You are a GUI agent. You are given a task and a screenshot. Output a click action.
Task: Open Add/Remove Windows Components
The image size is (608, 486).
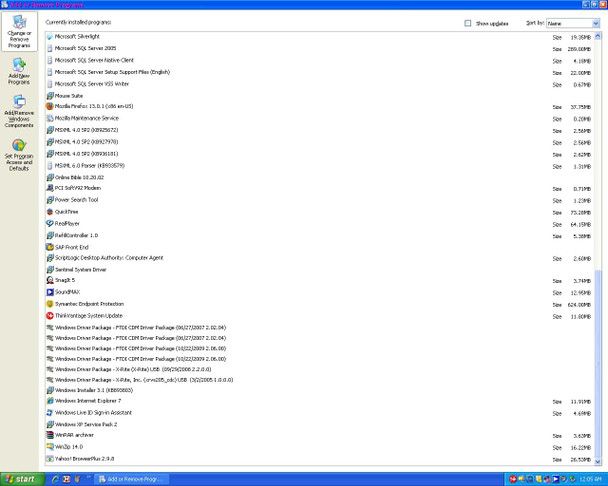point(19,111)
